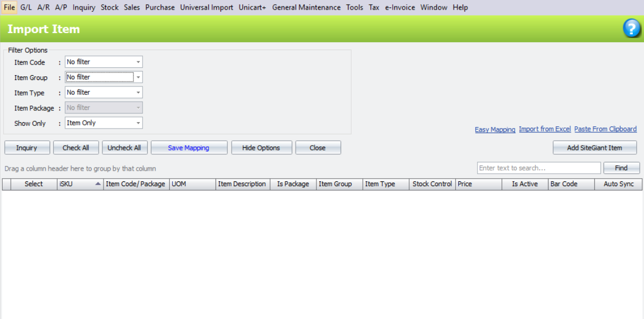Click the Find button
Viewport: 644px width, 319px height.
click(622, 168)
